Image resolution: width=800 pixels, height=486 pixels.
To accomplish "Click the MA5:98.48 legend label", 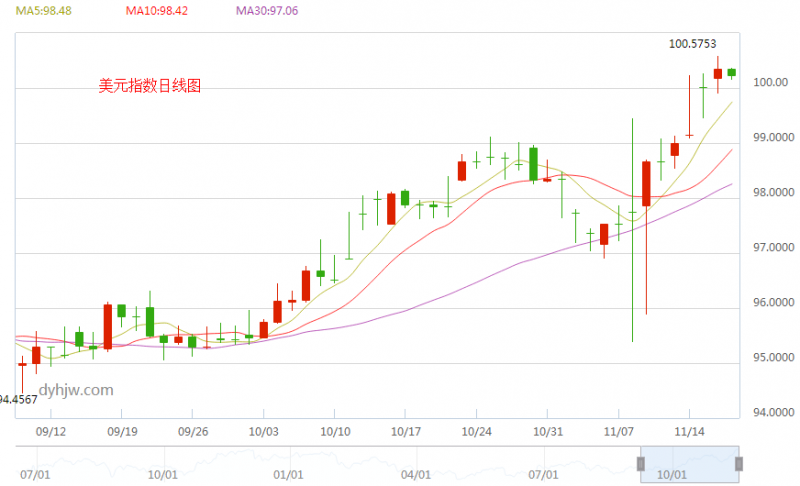I will [43, 11].
